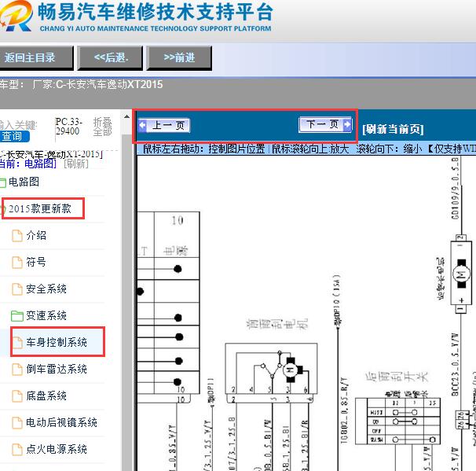
Task: Click the 介绍 page icon
Action: coord(17,236)
